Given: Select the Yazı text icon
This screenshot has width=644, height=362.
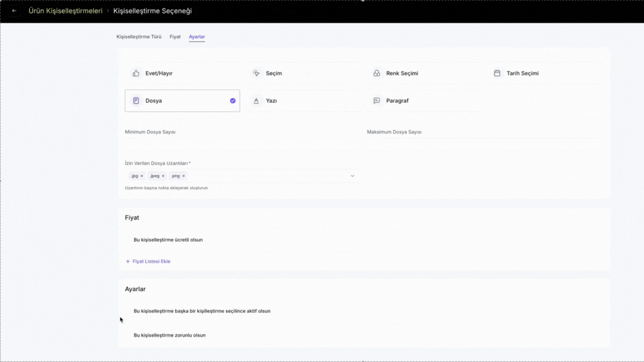Looking at the screenshot, I should [x=256, y=101].
